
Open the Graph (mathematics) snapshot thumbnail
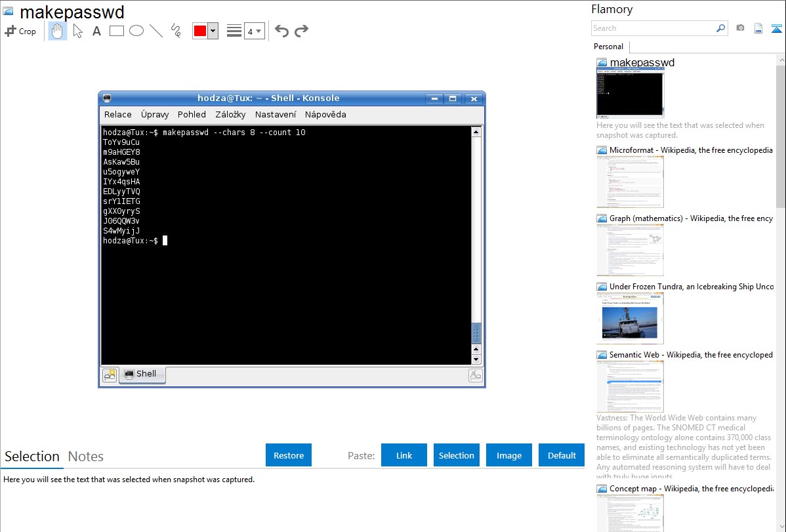point(630,251)
